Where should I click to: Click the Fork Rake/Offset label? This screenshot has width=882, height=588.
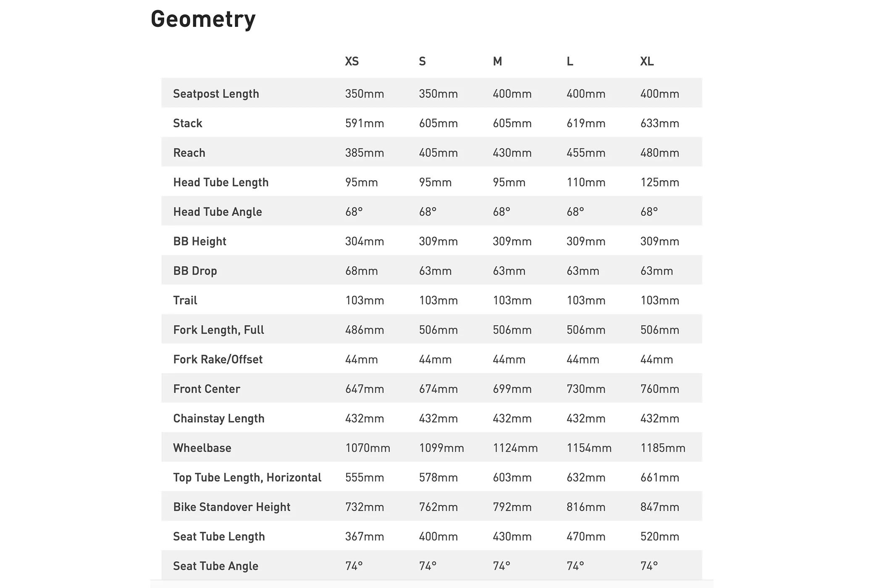click(x=218, y=360)
